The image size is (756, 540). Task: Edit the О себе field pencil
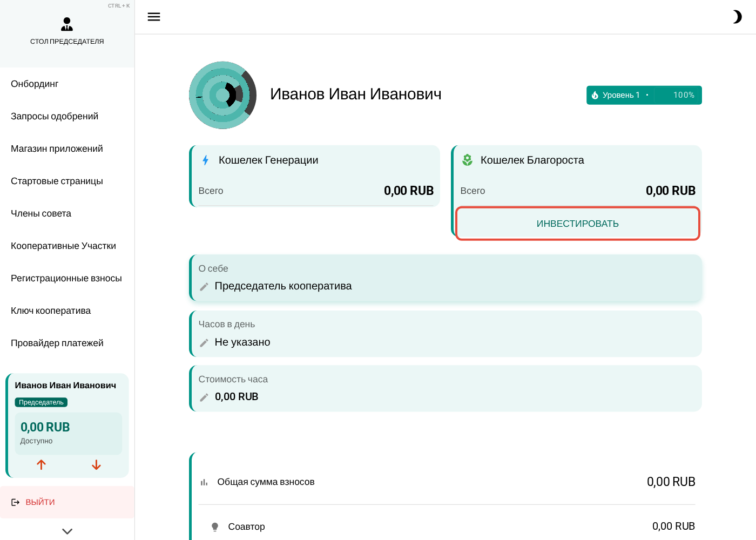coord(204,287)
